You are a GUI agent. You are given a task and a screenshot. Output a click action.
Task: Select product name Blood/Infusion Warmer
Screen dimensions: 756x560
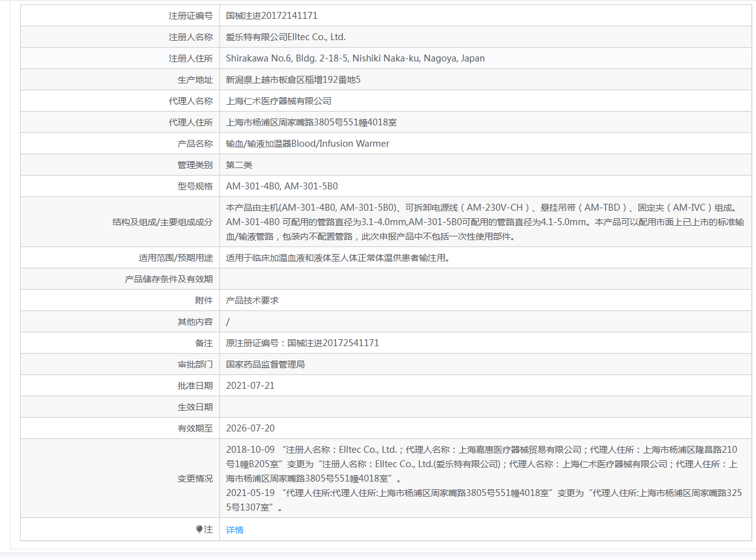pyautogui.click(x=307, y=144)
